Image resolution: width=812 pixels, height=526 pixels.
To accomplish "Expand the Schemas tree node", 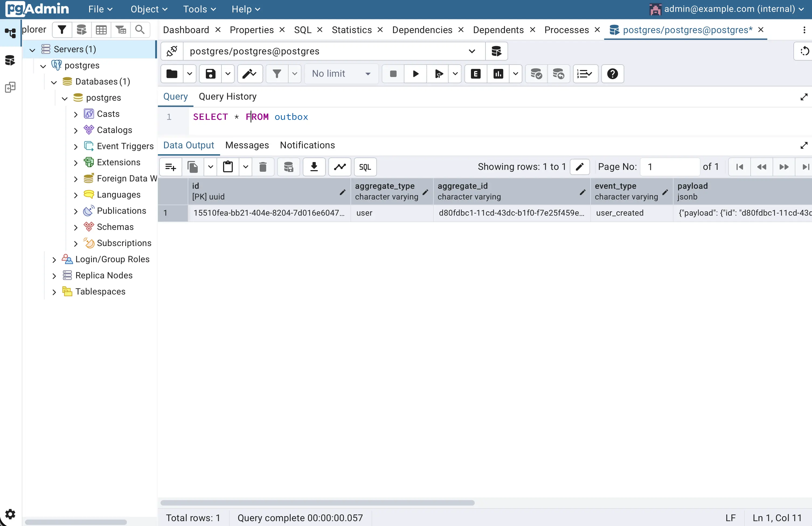I will pos(76,227).
